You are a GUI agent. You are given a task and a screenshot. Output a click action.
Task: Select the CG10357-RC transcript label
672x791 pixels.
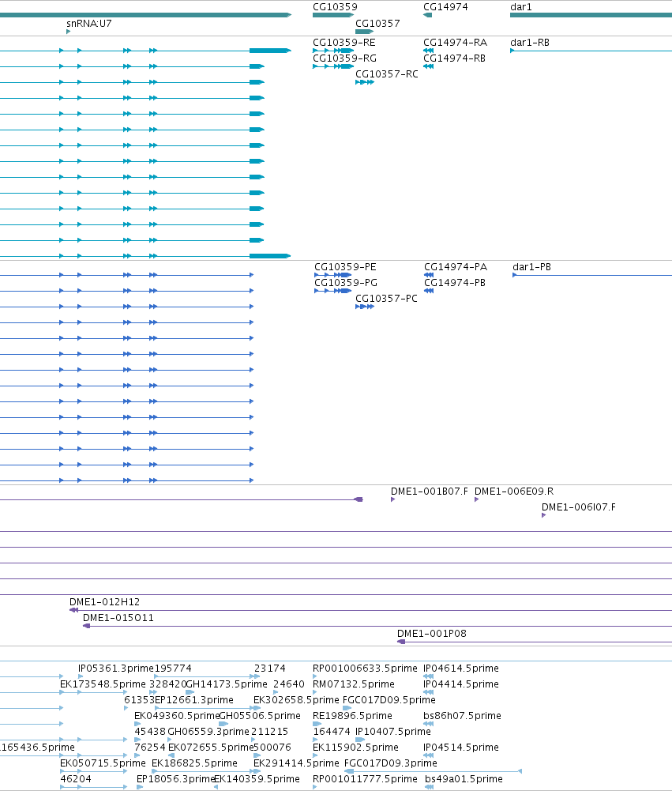(387, 74)
